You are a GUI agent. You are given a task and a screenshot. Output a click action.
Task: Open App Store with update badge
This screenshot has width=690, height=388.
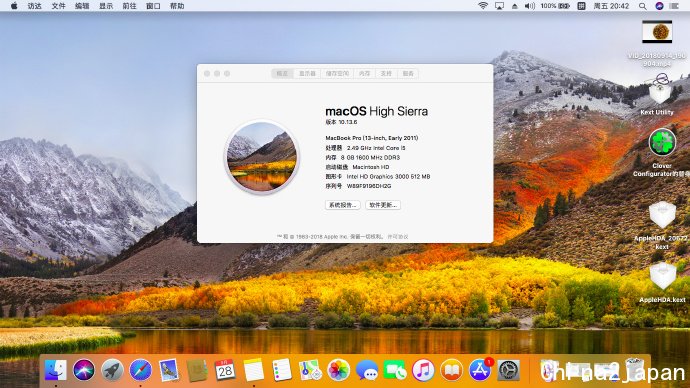click(x=480, y=370)
